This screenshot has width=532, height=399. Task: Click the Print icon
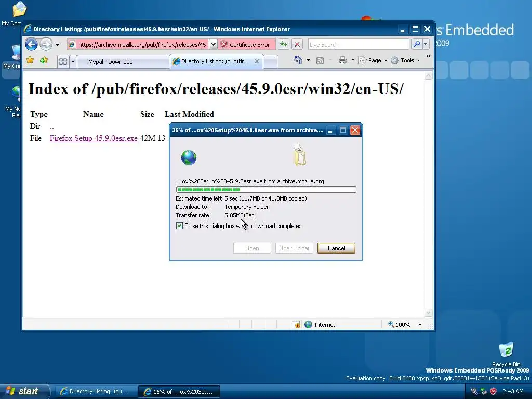point(343,60)
